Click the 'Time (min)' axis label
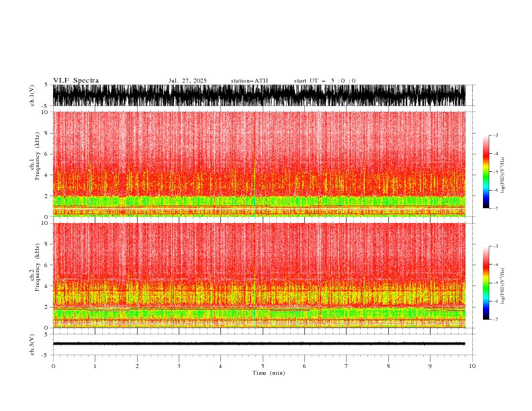532x411 pixels. (x=269, y=373)
